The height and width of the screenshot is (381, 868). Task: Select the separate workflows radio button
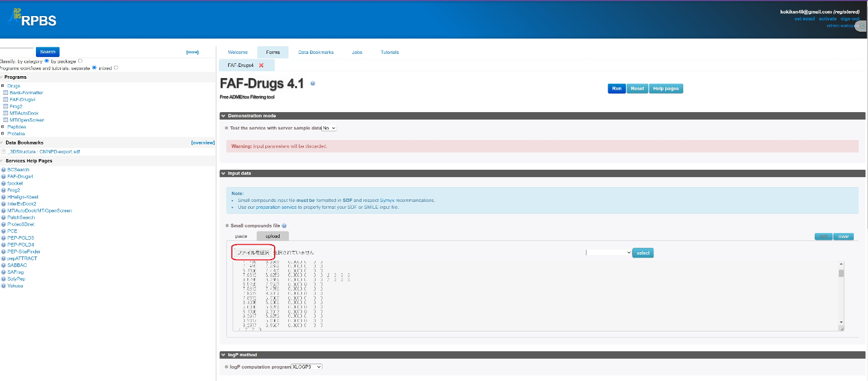pos(94,68)
